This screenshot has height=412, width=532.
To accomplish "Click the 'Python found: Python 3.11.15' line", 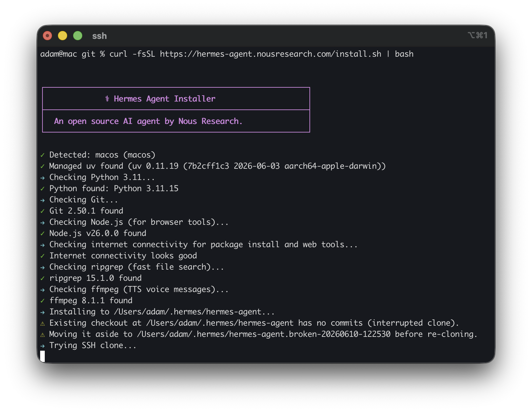I will coord(114,189).
